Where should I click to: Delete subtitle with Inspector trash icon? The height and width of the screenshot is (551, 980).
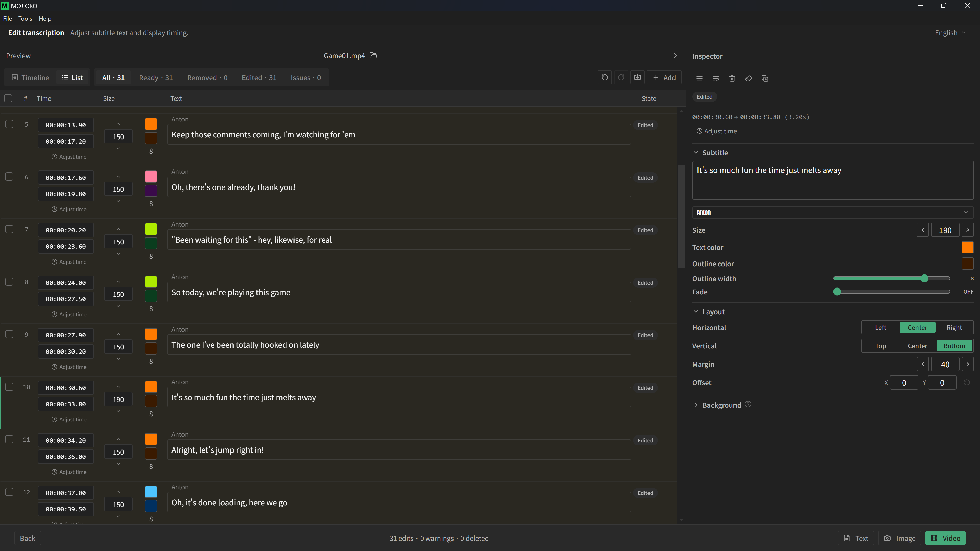732,78
